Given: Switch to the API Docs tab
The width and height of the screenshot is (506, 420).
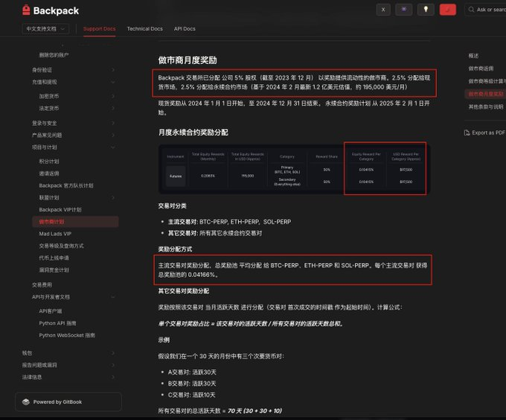Looking at the screenshot, I should click(x=185, y=29).
